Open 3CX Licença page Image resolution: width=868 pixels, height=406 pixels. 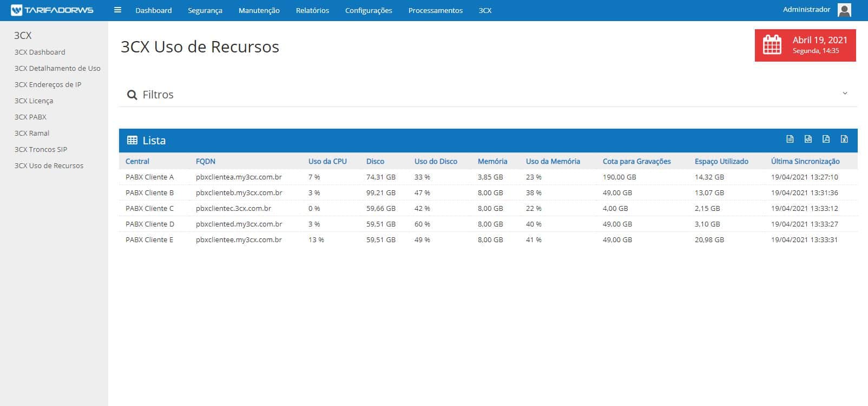(x=34, y=101)
